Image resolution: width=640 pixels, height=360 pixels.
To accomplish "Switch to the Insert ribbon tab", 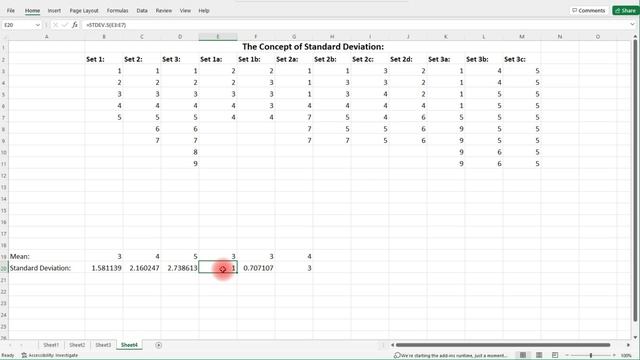I will tap(54, 11).
